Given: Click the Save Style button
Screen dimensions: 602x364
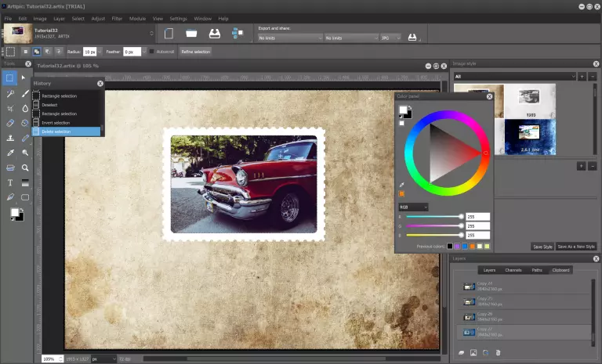Looking at the screenshot, I should pyautogui.click(x=542, y=247).
